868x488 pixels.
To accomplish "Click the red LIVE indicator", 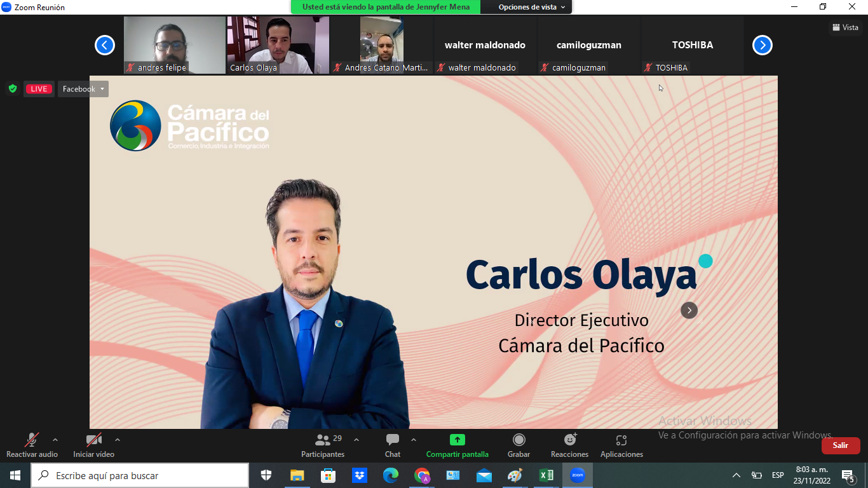I will tap(39, 89).
